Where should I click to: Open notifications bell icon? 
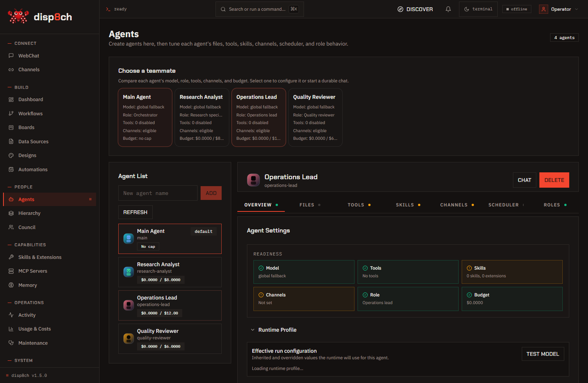[448, 9]
